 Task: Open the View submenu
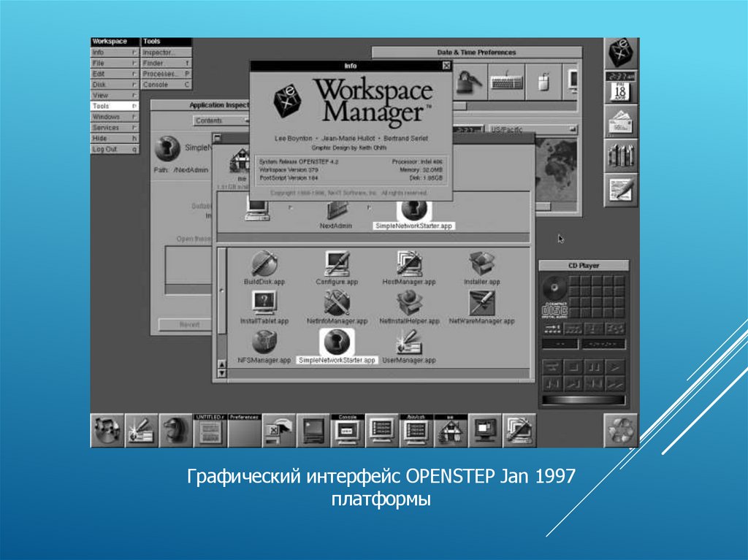pos(115,96)
